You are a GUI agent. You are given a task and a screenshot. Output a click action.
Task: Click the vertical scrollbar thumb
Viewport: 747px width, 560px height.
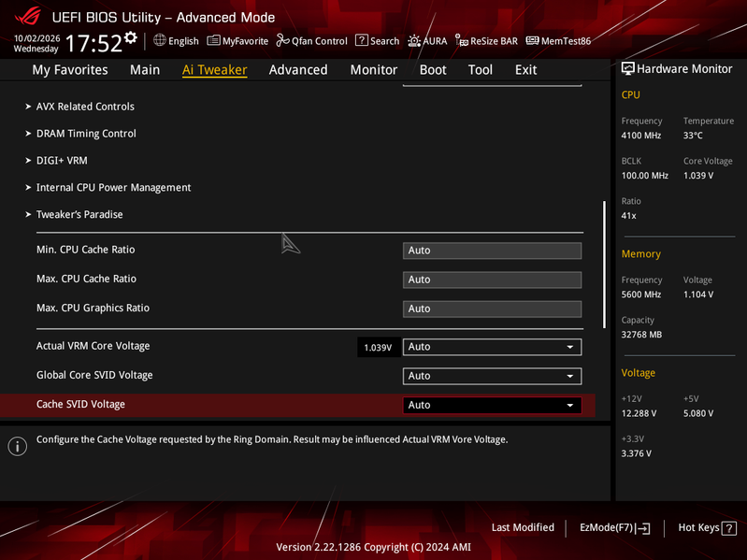tap(605, 265)
